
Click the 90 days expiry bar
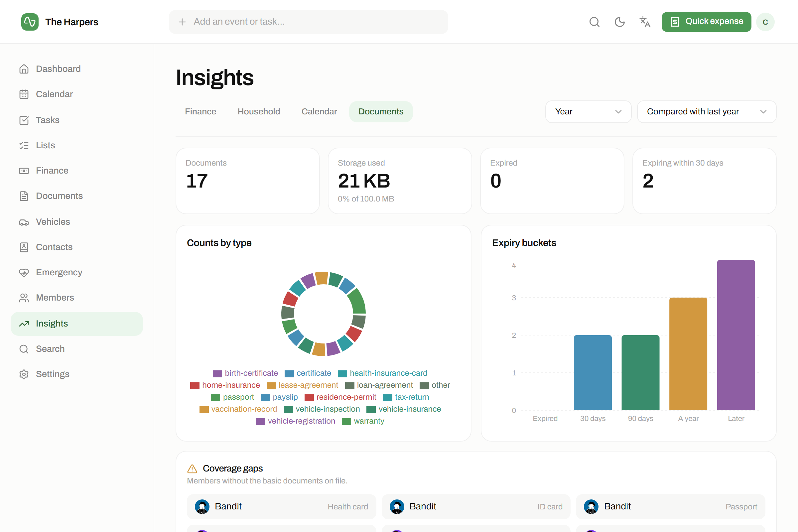point(640,373)
